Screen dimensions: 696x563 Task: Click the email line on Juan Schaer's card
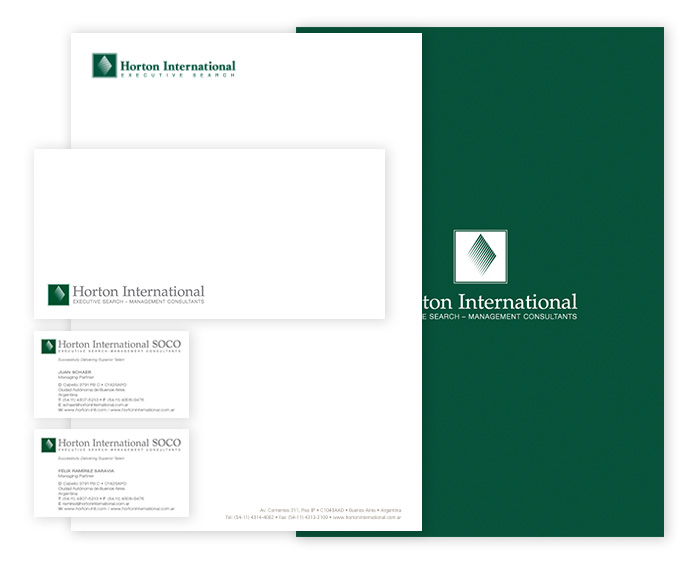tap(93, 405)
